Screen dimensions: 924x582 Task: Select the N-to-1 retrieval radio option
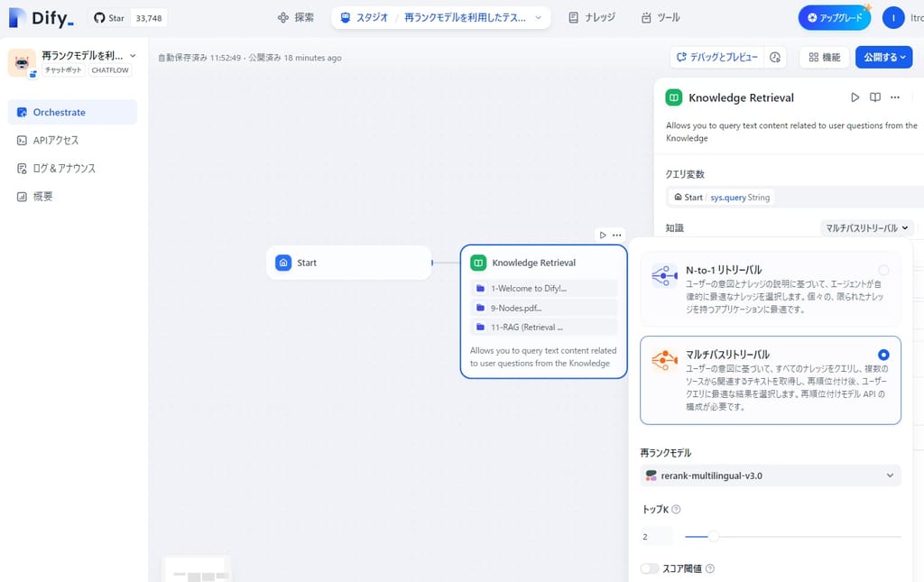[x=882, y=270]
